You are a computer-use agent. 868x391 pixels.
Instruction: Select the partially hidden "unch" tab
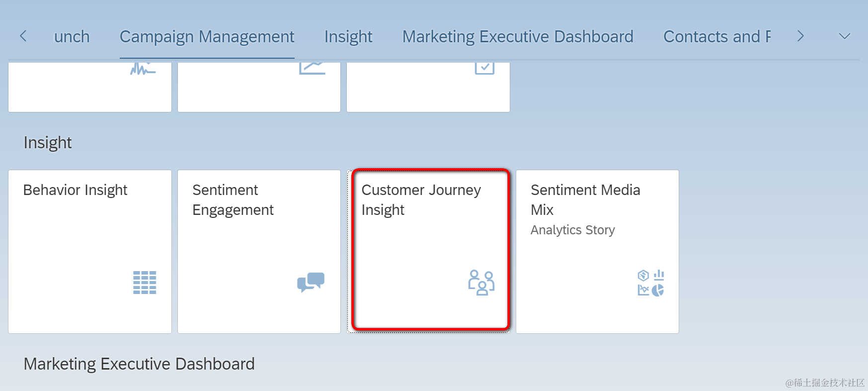pos(72,37)
